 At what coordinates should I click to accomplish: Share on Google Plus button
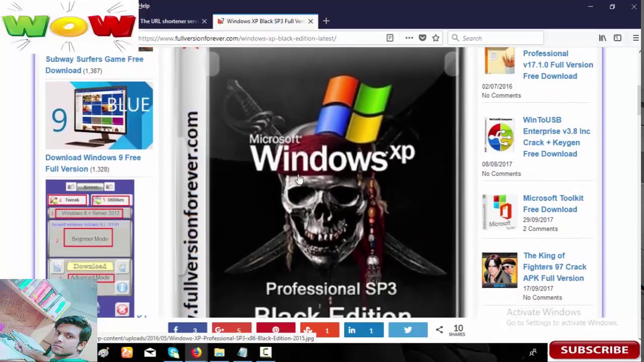coord(231,330)
